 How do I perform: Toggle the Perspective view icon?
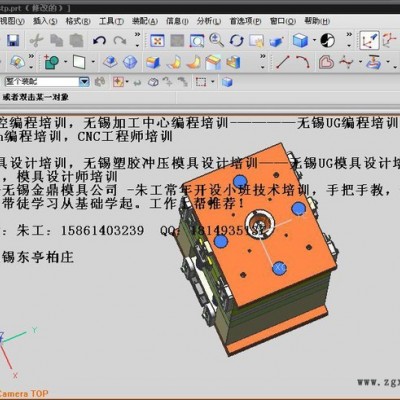[276, 41]
